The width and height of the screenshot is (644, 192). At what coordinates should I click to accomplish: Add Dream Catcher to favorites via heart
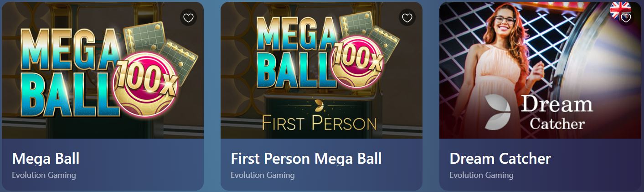tap(626, 18)
